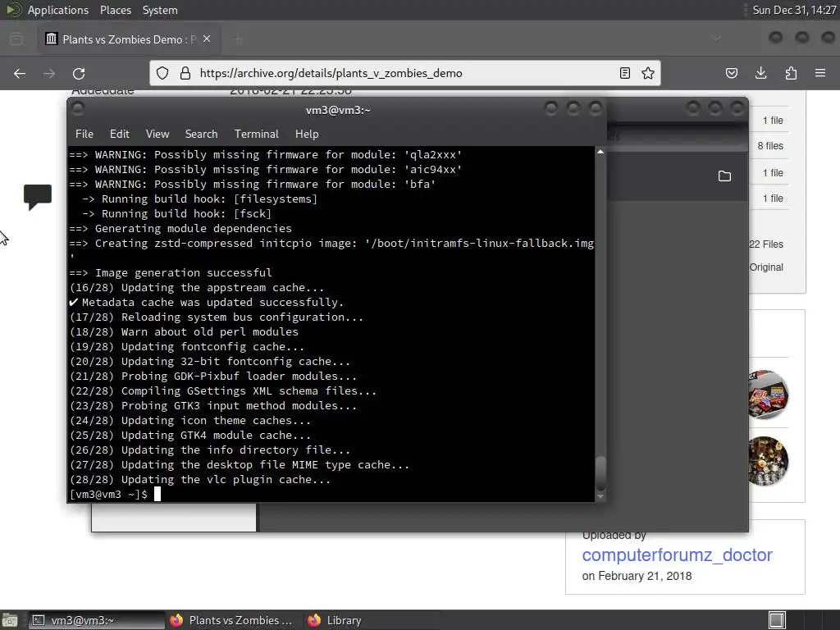Reload the archive.org page
The image size is (840, 630).
pyautogui.click(x=79, y=73)
